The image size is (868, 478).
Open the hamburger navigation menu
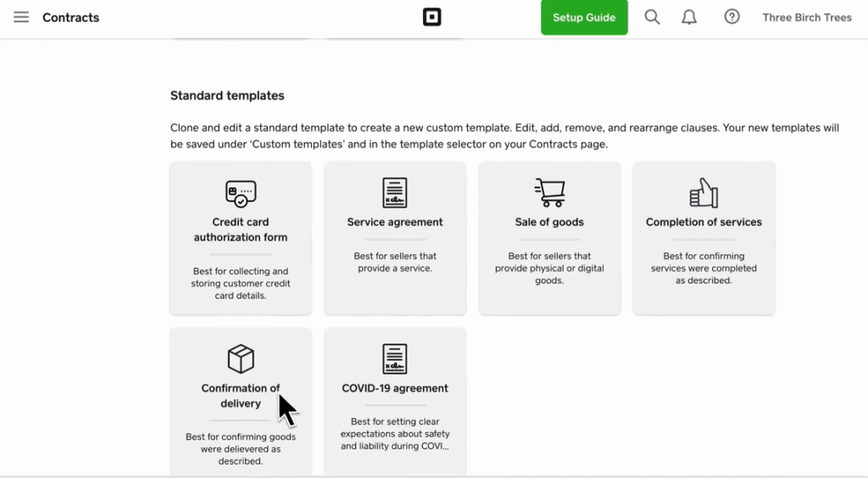[x=21, y=17]
